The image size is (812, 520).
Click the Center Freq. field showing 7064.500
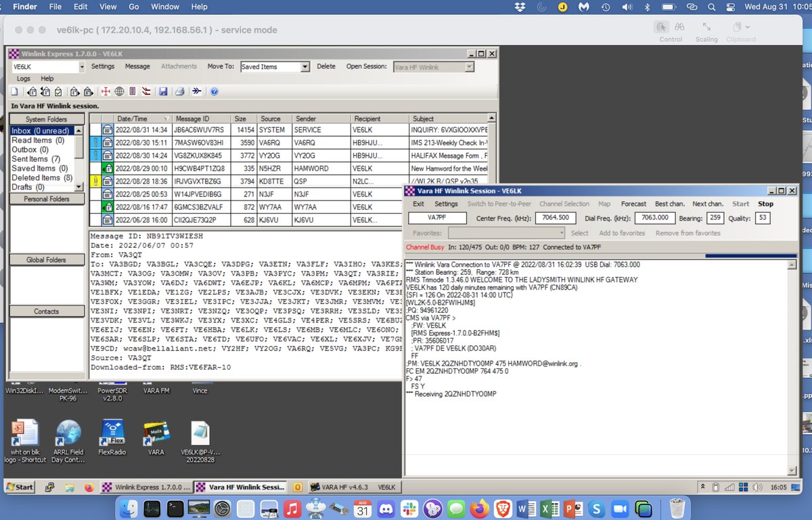click(556, 218)
